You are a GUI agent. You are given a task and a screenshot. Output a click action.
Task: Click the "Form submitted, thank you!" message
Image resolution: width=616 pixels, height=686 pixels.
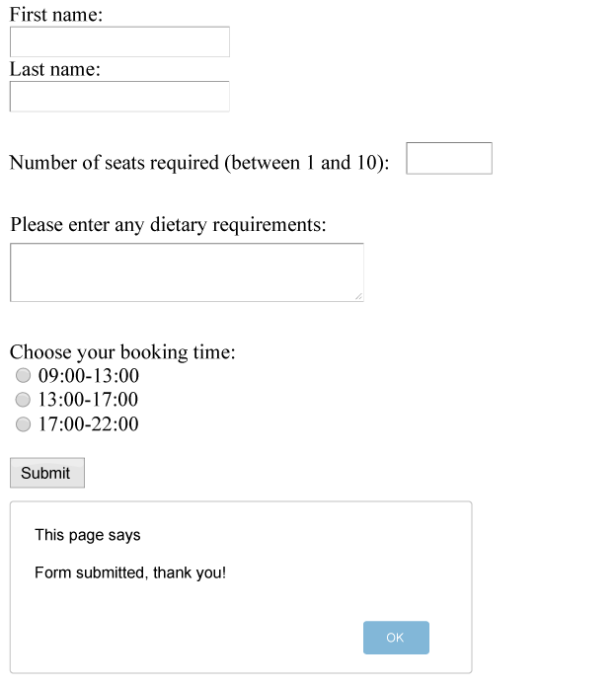130,572
